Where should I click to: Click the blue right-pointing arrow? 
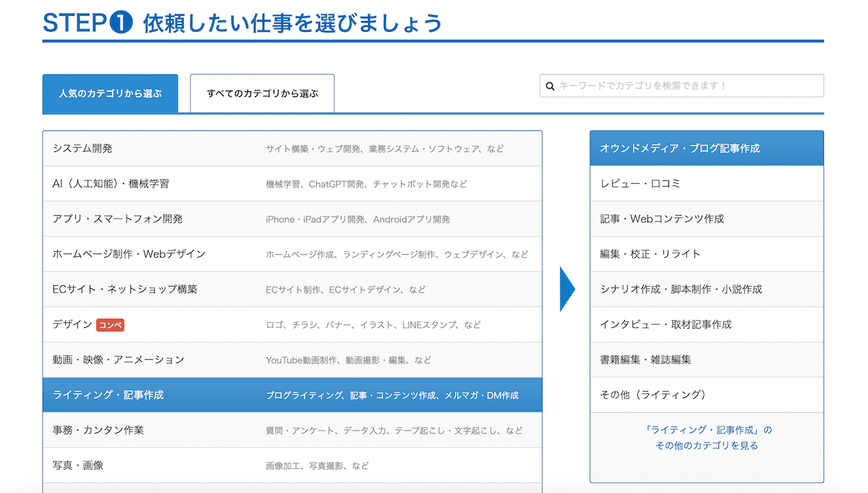click(x=567, y=289)
